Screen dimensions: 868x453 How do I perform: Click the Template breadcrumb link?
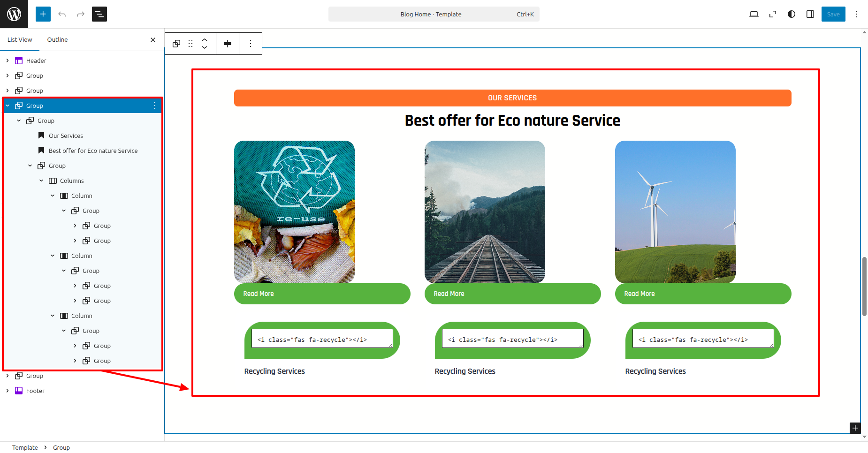[25, 447]
